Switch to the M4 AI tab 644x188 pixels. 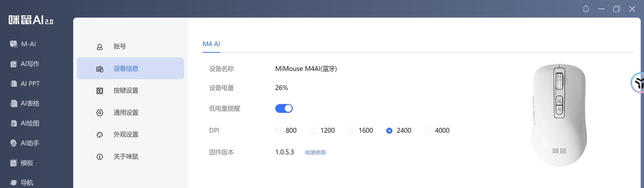[211, 44]
